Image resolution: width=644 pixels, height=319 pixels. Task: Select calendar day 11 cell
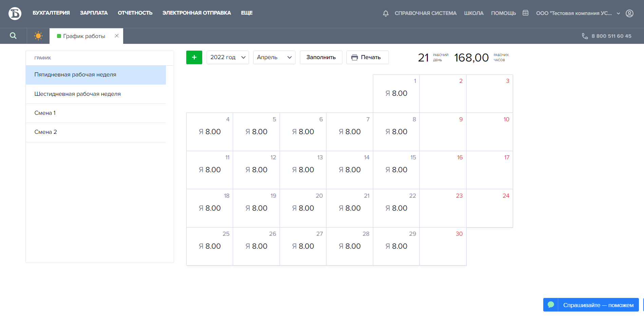point(210,170)
